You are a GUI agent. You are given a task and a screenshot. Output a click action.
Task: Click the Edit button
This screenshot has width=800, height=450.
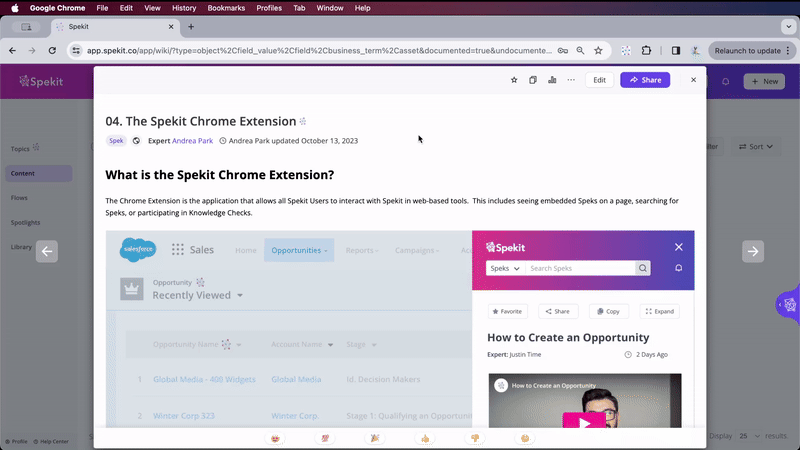[x=599, y=80]
